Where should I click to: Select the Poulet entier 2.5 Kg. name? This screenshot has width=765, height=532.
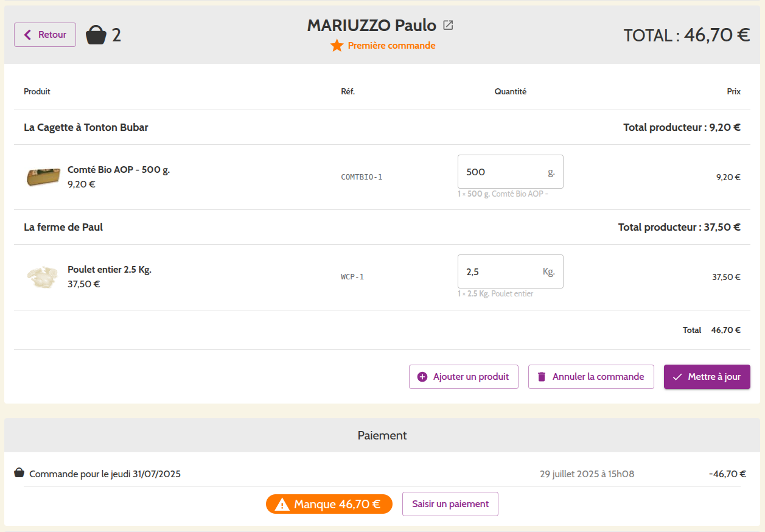[110, 270]
